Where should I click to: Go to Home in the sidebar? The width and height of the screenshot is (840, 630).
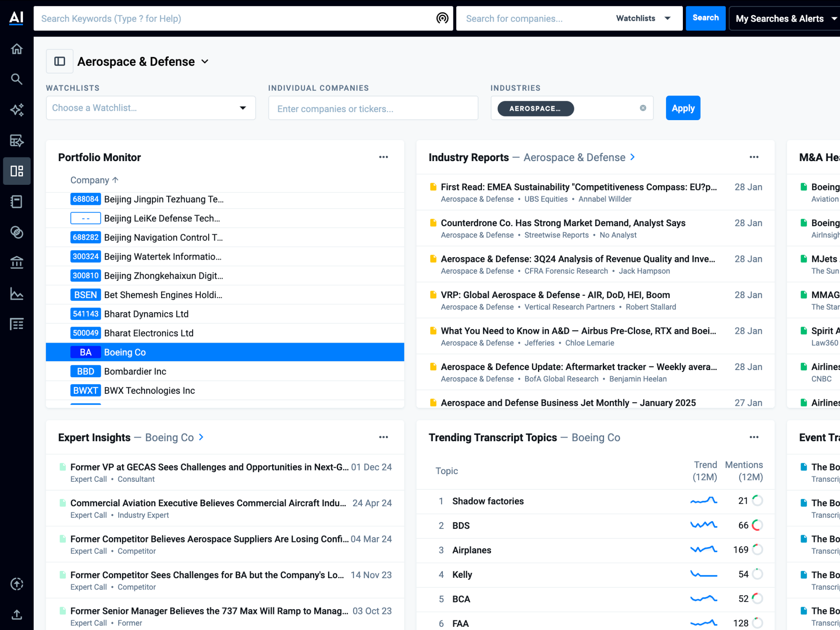[16, 49]
